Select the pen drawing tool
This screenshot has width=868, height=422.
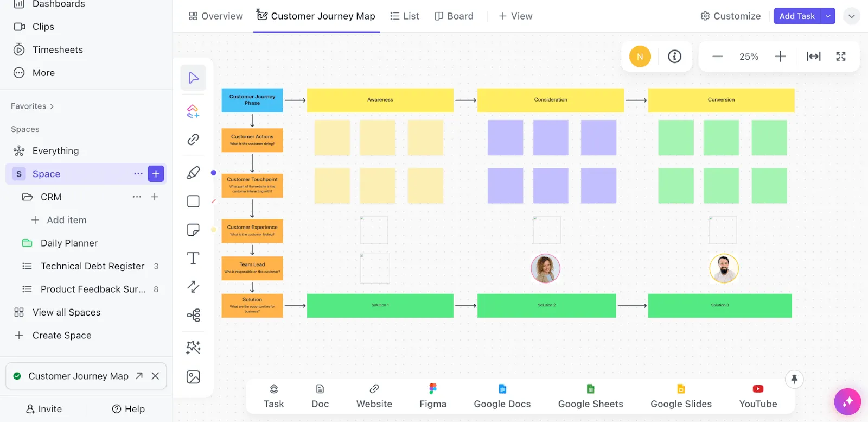193,173
